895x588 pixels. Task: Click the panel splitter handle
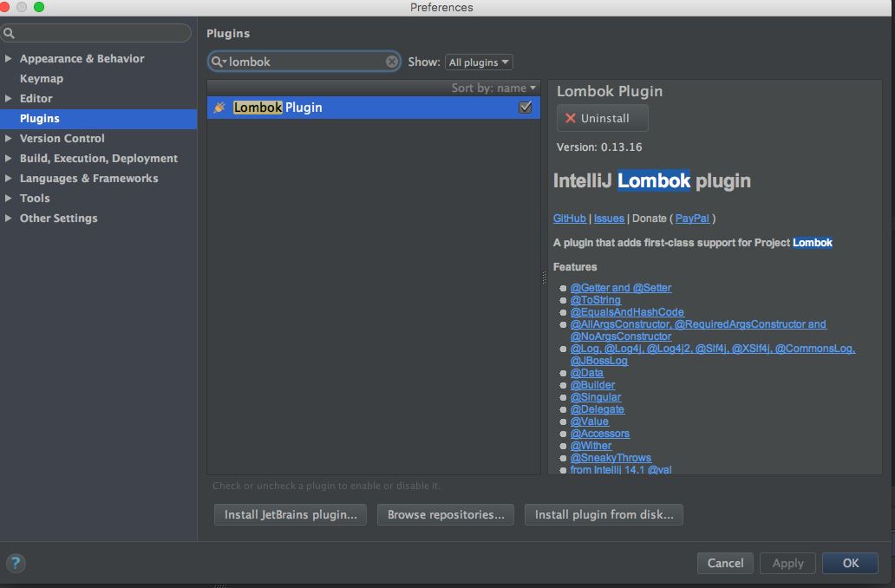click(x=544, y=277)
